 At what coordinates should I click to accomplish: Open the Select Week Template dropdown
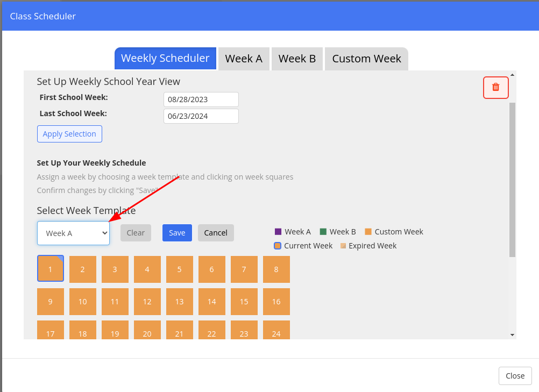coord(73,233)
